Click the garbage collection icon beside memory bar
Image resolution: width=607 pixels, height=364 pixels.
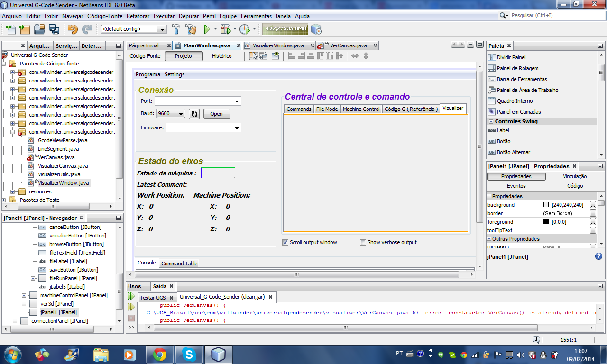[x=316, y=29]
